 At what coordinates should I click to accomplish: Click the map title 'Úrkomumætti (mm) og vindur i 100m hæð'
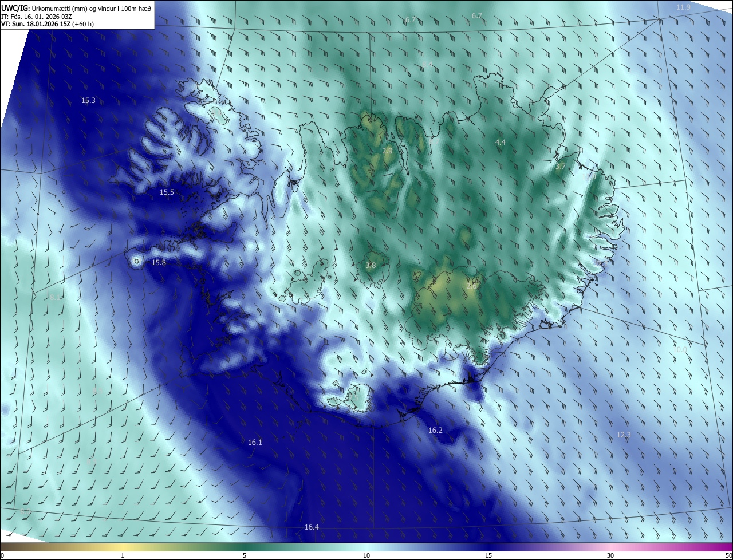pyautogui.click(x=92, y=8)
